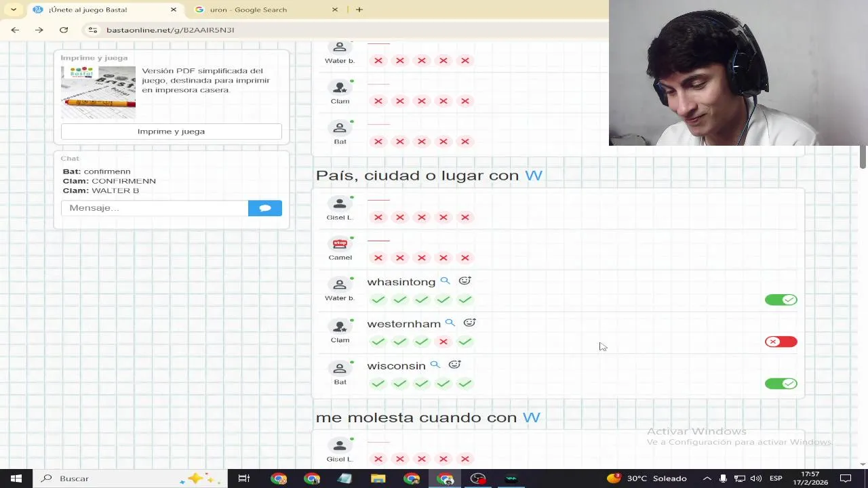Open emoji reaction for westernham

coord(469,323)
